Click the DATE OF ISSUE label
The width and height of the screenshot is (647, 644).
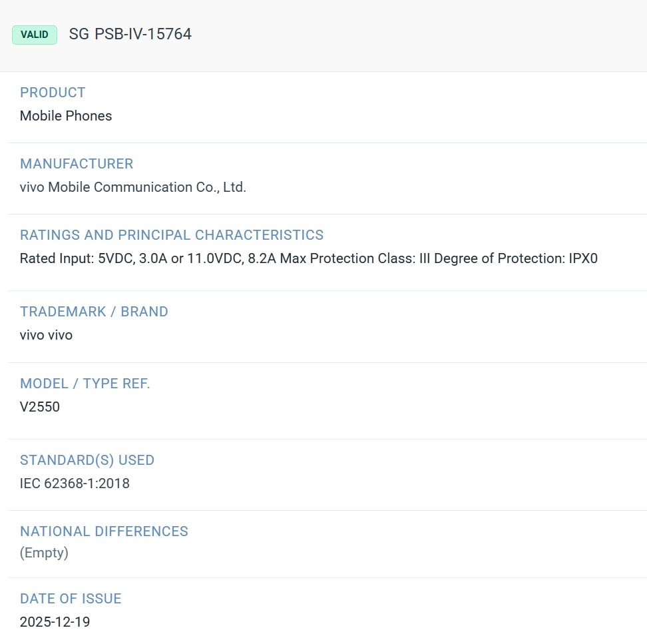point(71,599)
